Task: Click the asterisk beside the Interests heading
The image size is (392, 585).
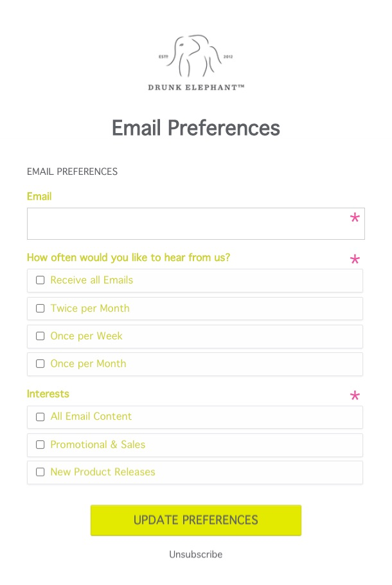Action: (x=355, y=396)
